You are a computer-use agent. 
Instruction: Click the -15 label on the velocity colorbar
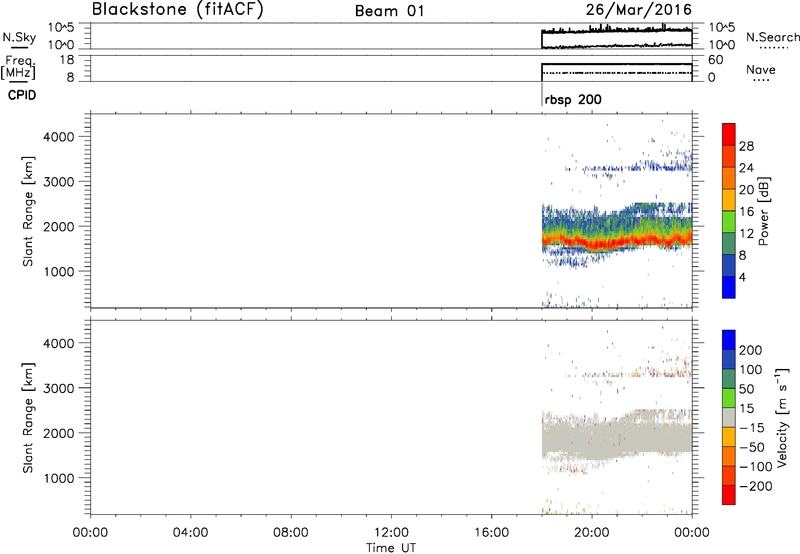click(752, 428)
